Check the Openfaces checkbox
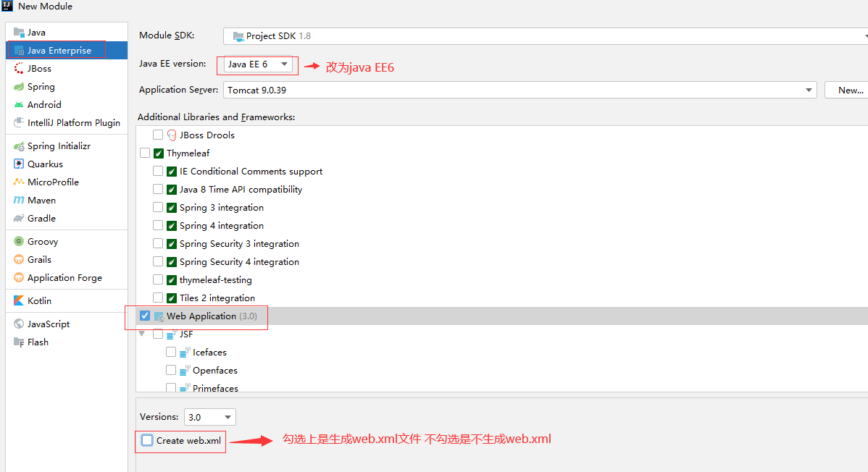 pyautogui.click(x=171, y=370)
